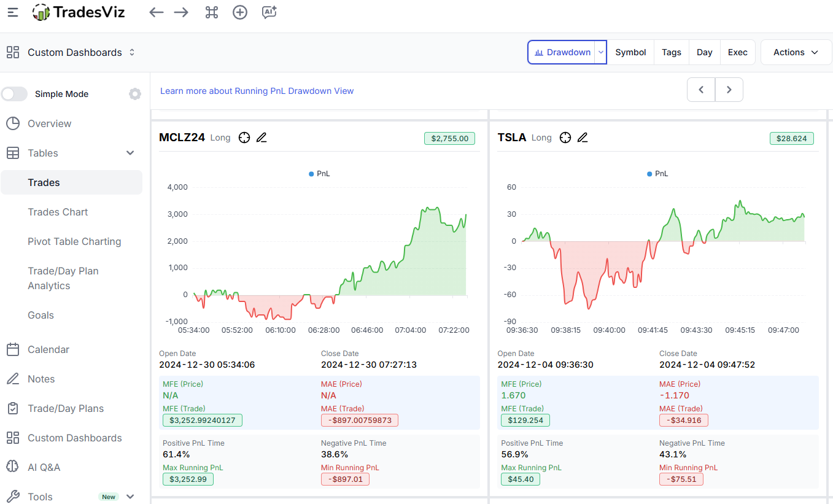
Task: Click the target icon next to MCLZ24
Action: (244, 138)
